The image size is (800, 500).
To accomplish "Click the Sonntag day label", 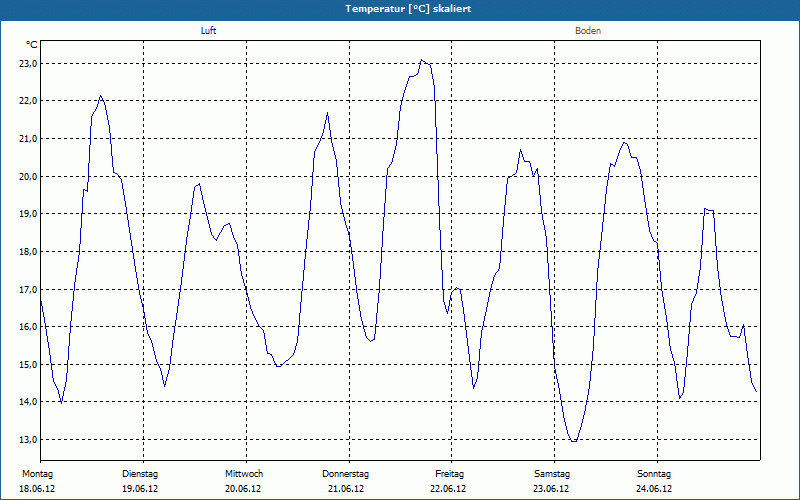I will point(654,474).
